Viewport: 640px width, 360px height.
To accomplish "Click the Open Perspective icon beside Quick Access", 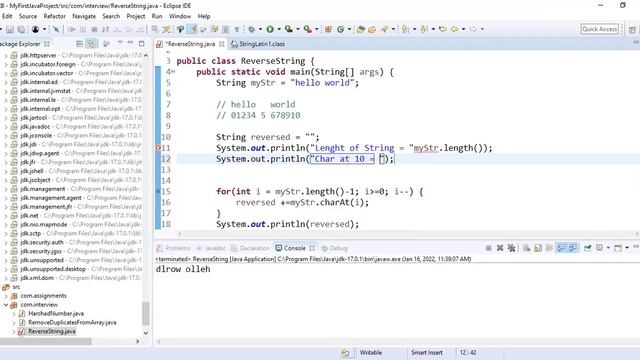I will pyautogui.click(x=632, y=29).
